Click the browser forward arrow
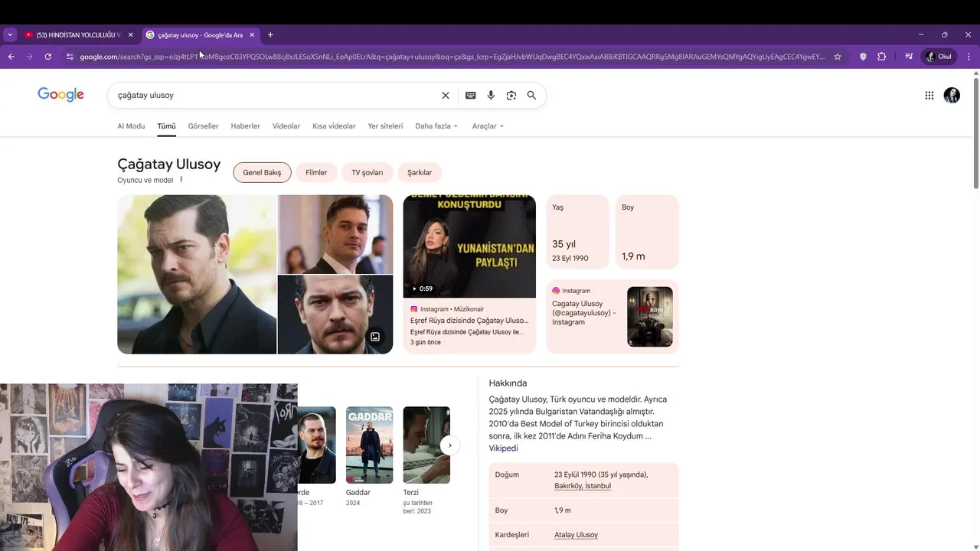980x551 pixels. [x=29, y=57]
